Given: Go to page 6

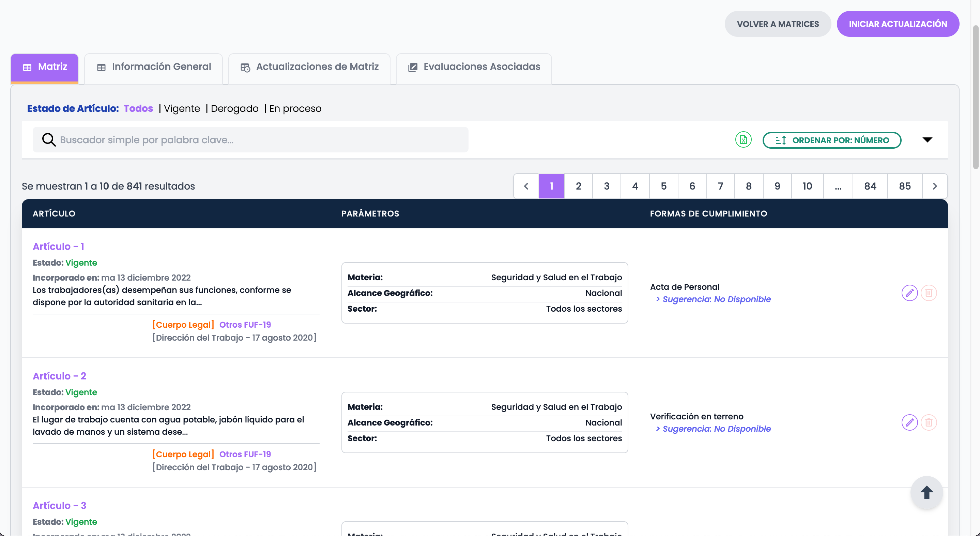Looking at the screenshot, I should [x=692, y=186].
